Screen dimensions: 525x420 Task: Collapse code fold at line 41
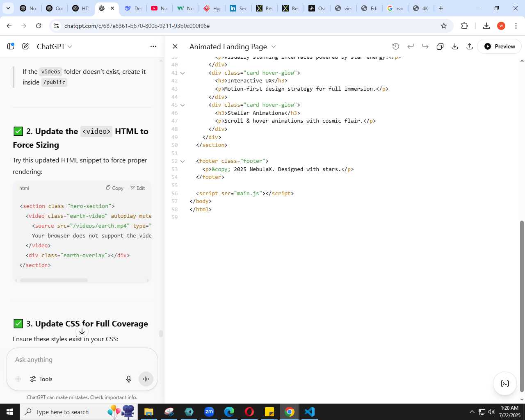pyautogui.click(x=183, y=73)
